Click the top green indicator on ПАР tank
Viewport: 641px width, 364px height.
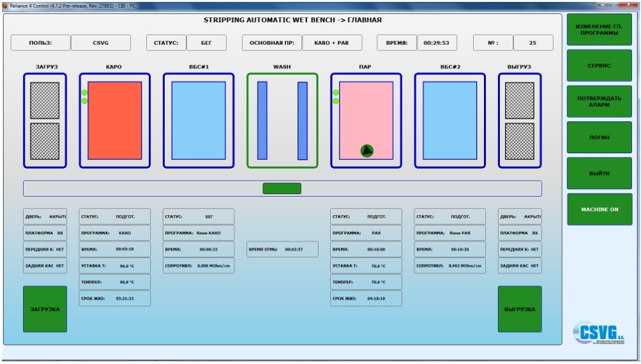point(335,94)
